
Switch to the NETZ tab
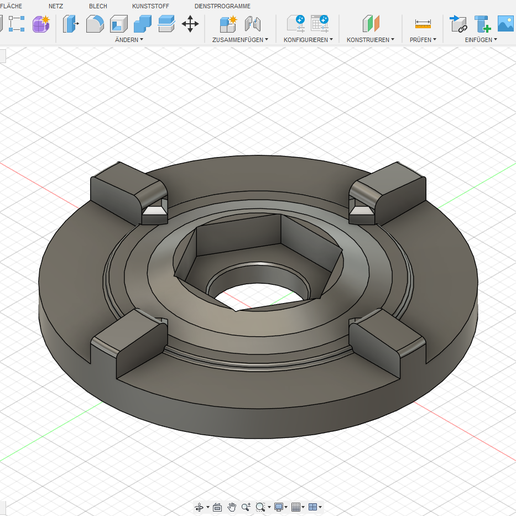[x=55, y=6]
